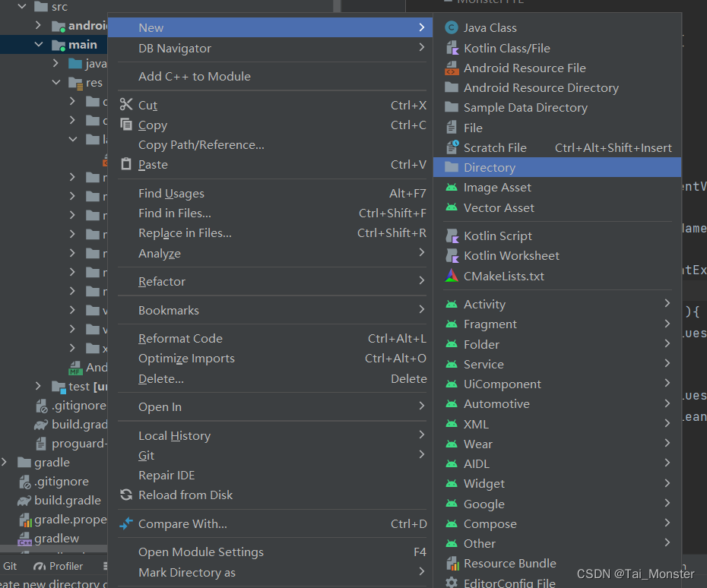Select Reformat Code
Image resolution: width=707 pixels, height=588 pixels.
point(270,338)
